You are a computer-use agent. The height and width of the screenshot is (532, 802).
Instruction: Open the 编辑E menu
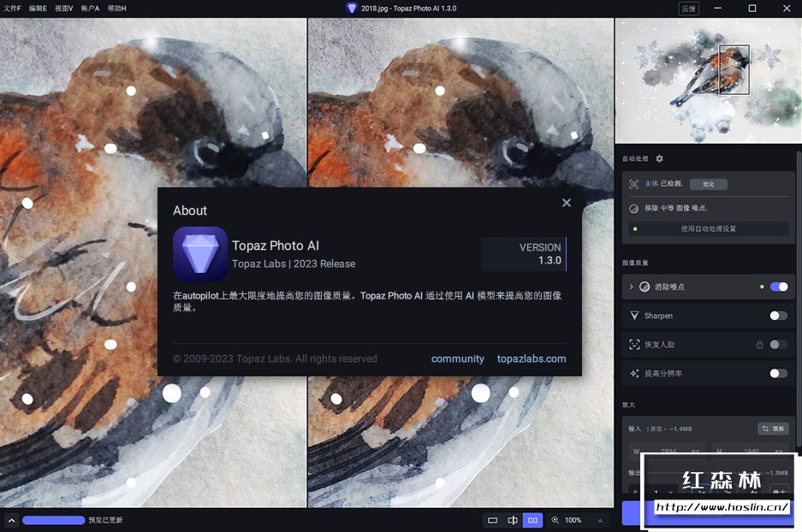(x=38, y=9)
